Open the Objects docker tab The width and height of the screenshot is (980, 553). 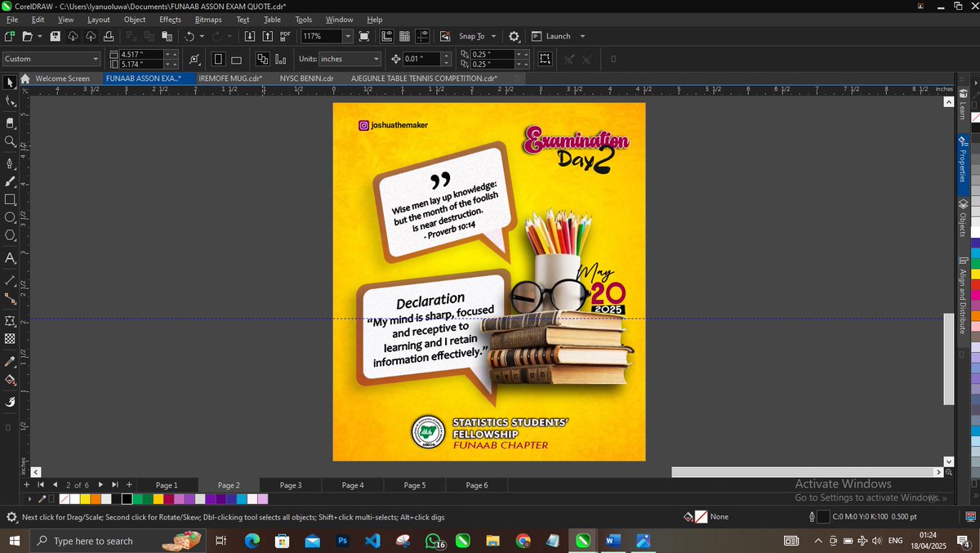(963, 218)
